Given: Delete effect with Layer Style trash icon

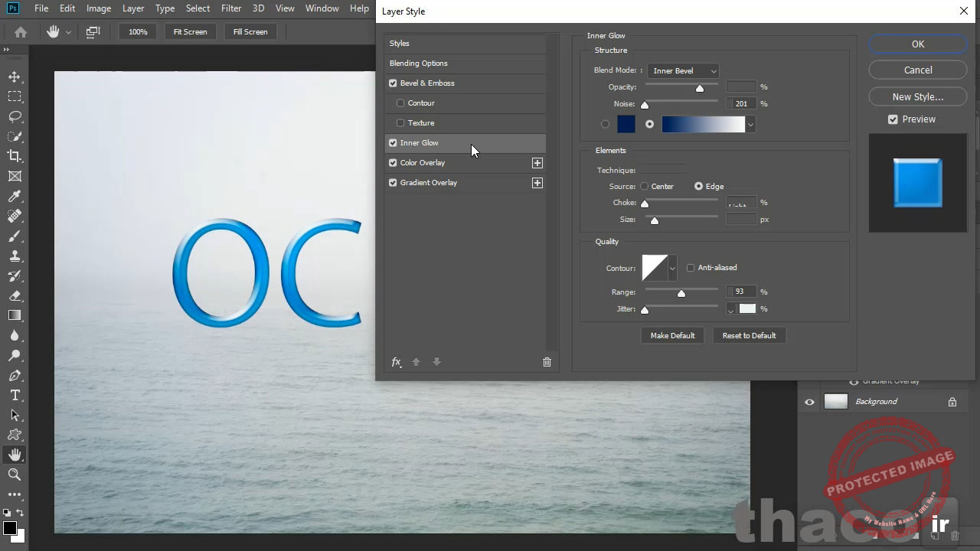Looking at the screenshot, I should [547, 362].
